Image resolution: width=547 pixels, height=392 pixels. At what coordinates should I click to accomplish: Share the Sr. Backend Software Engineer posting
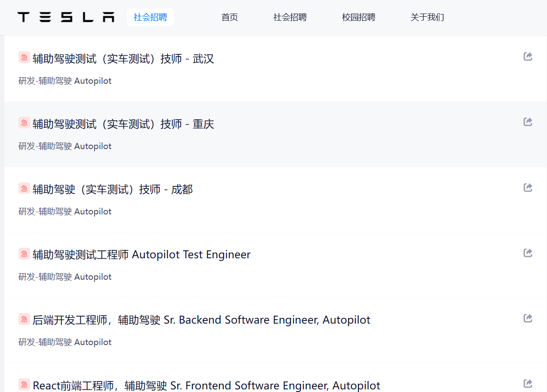coord(528,318)
